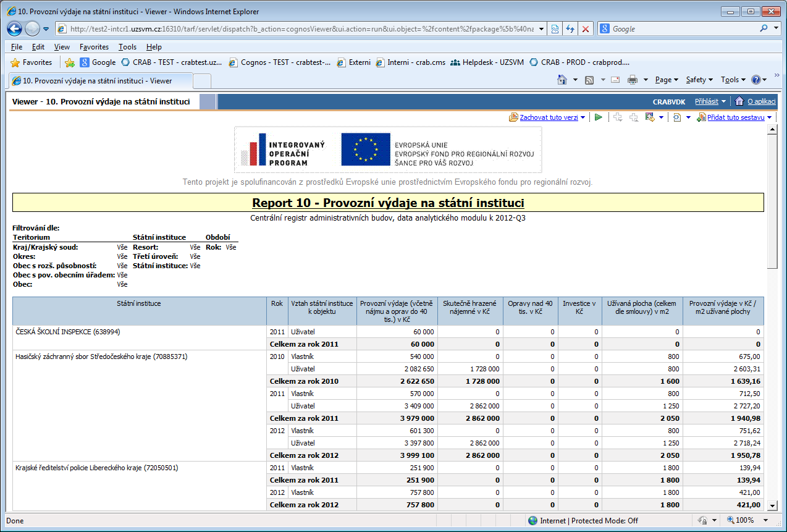Open the address bar URL history dropdown
The height and width of the screenshot is (532, 787).
point(542,28)
